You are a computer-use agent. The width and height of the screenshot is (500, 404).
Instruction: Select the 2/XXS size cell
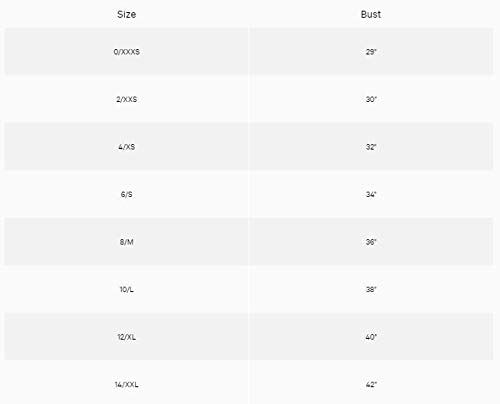click(126, 99)
